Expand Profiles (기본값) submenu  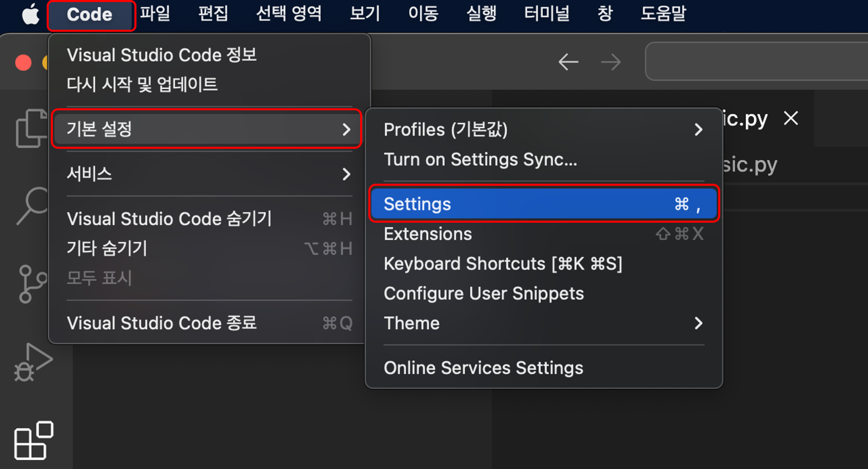(x=544, y=129)
